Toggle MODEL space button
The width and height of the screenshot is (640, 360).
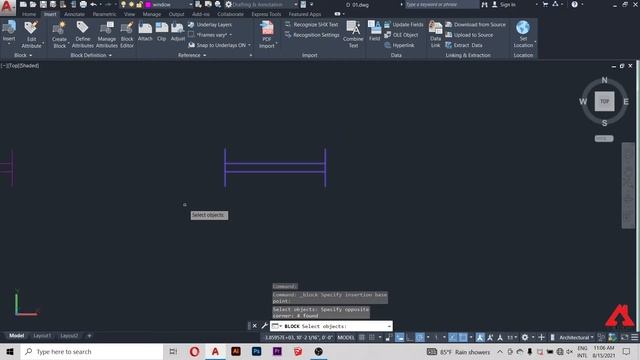(x=346, y=338)
